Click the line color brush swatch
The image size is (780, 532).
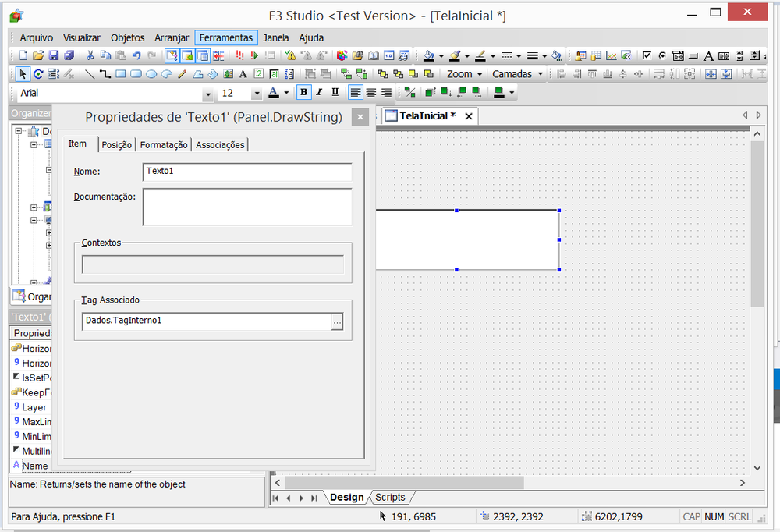click(480, 55)
